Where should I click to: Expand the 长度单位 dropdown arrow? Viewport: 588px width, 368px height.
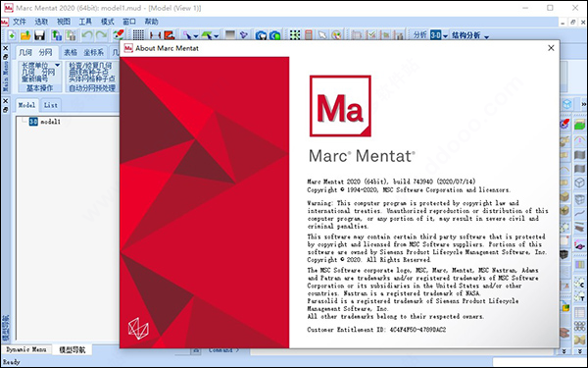point(58,66)
